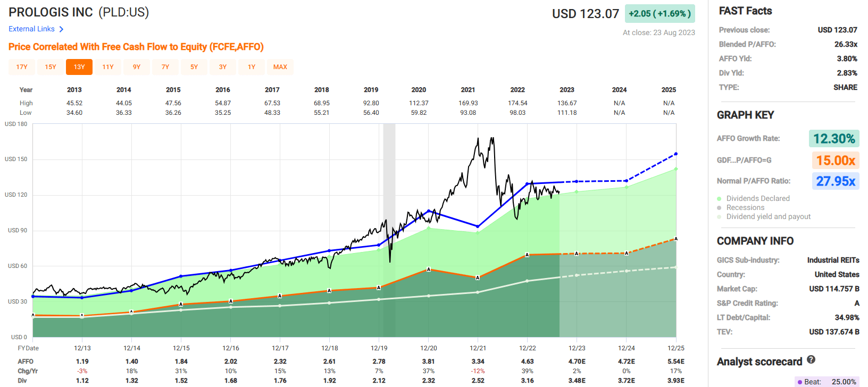This screenshot has width=868, height=387.
Task: Choose the 1Y time range button
Action: (x=252, y=67)
